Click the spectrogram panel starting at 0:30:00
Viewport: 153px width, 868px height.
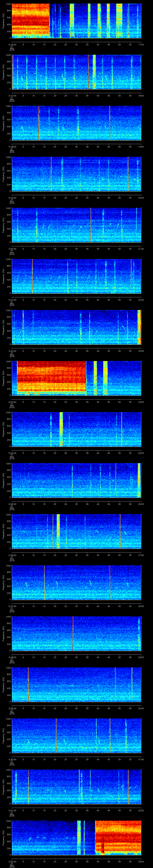point(76,736)
